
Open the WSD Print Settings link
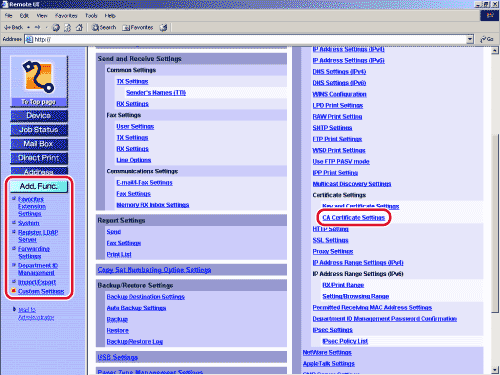[x=339, y=150]
